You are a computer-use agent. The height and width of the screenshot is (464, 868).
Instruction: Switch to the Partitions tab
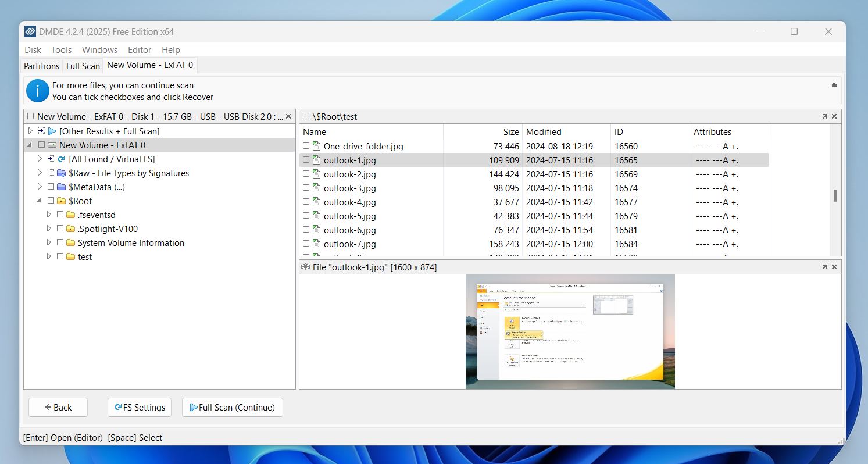[x=41, y=66]
